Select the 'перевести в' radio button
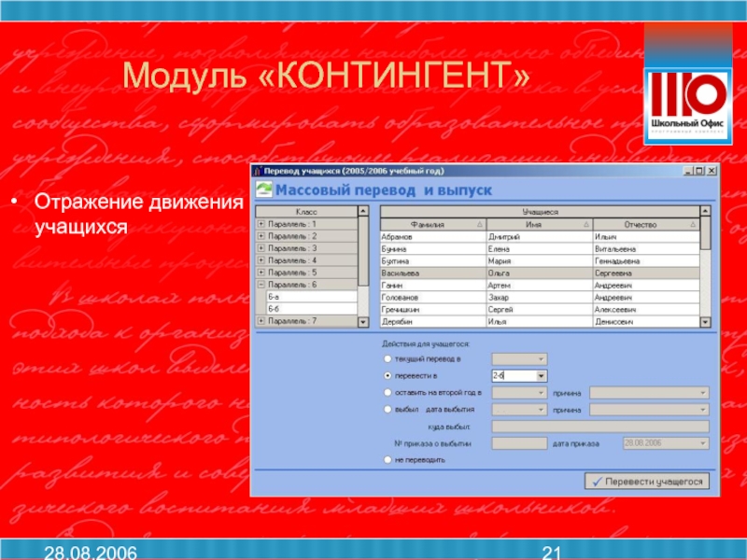747x560 pixels. [388, 376]
